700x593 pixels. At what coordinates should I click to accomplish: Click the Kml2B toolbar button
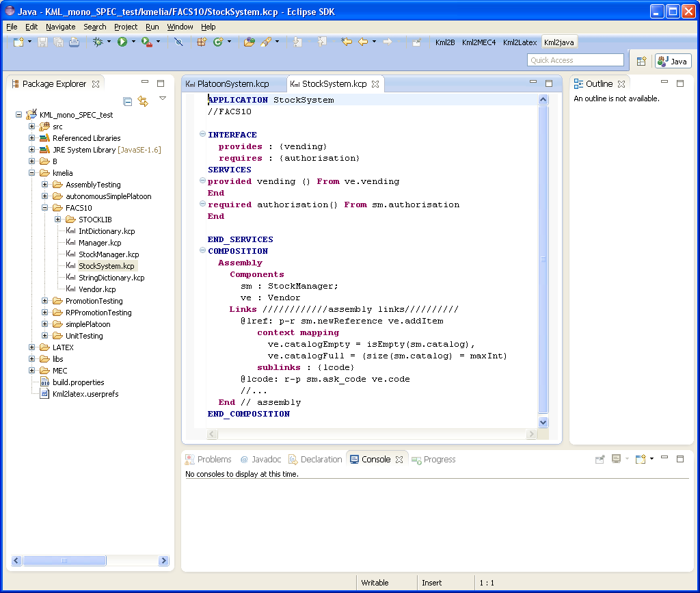click(445, 42)
